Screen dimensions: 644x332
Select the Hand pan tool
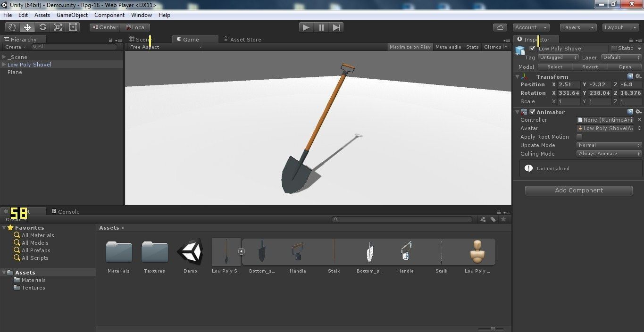click(x=12, y=27)
